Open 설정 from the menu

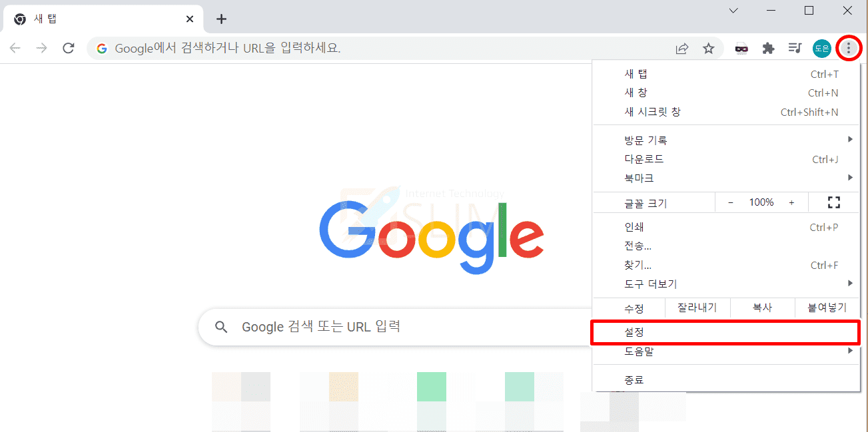pyautogui.click(x=726, y=331)
